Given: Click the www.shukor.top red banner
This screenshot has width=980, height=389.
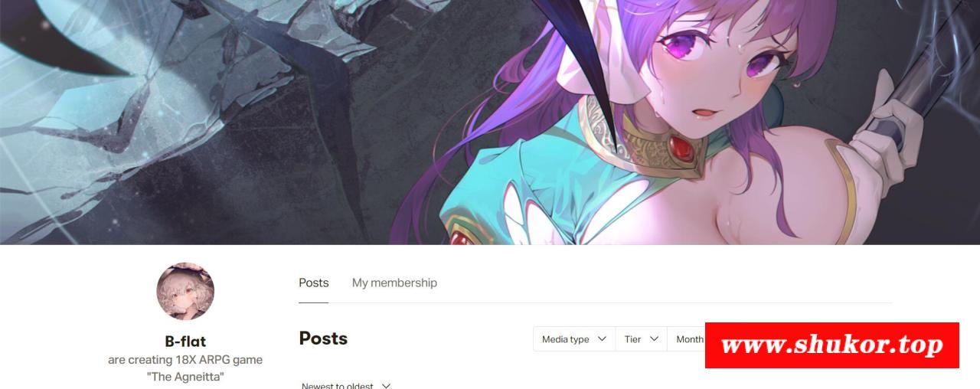Looking at the screenshot, I should tap(832, 345).
